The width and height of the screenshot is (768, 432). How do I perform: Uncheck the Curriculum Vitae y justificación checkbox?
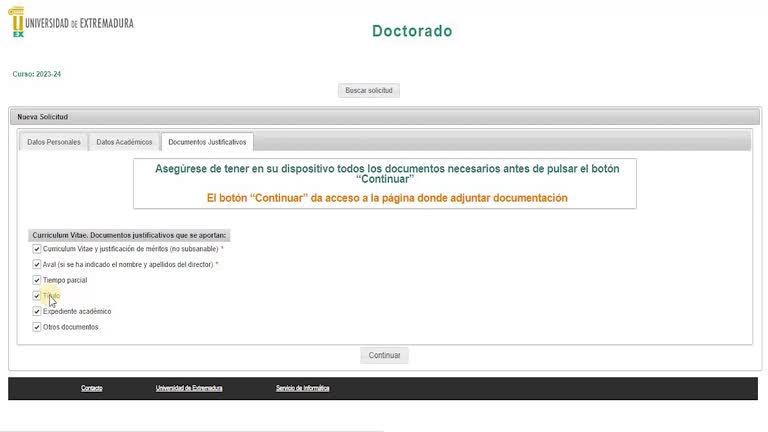(37, 249)
